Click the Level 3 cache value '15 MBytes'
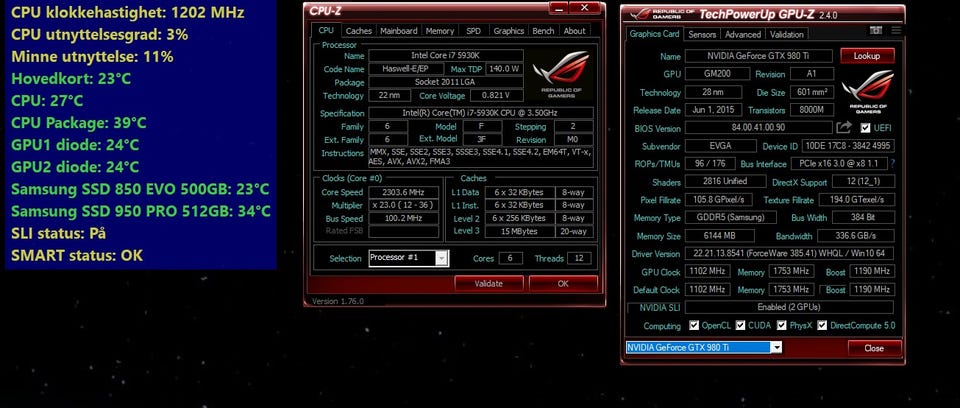This screenshot has height=408, width=960. (x=520, y=231)
